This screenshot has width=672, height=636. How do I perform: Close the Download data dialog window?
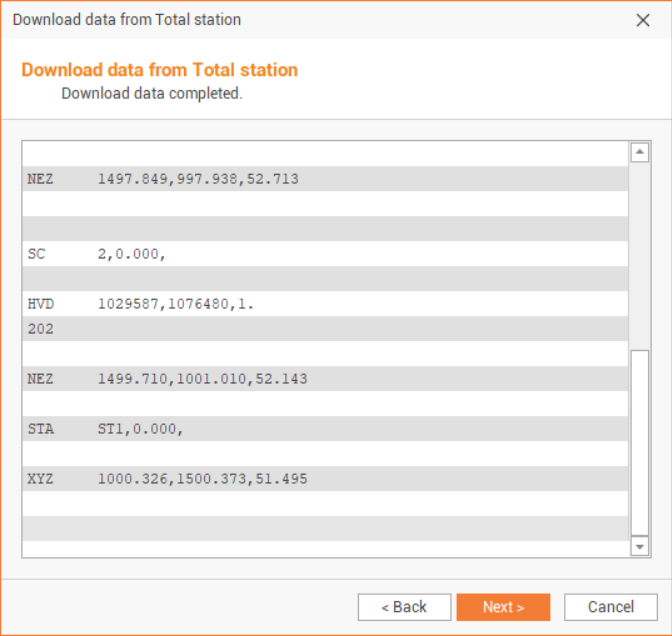pos(643,20)
